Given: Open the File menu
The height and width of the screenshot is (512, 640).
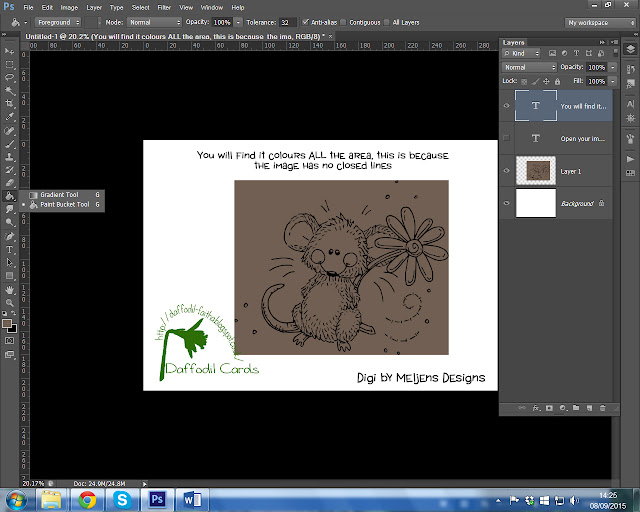Looking at the screenshot, I should pyautogui.click(x=28, y=7).
